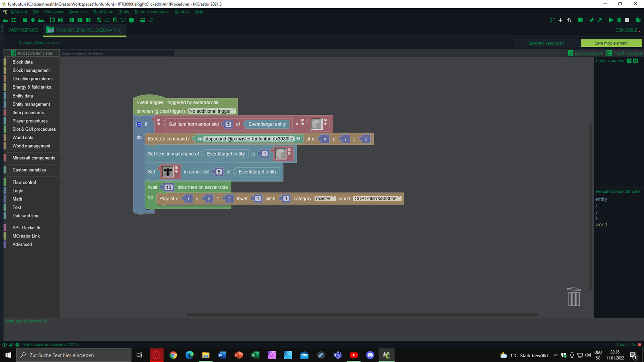Click the add local variable plus icon
644x362 pixels.
pos(629,61)
